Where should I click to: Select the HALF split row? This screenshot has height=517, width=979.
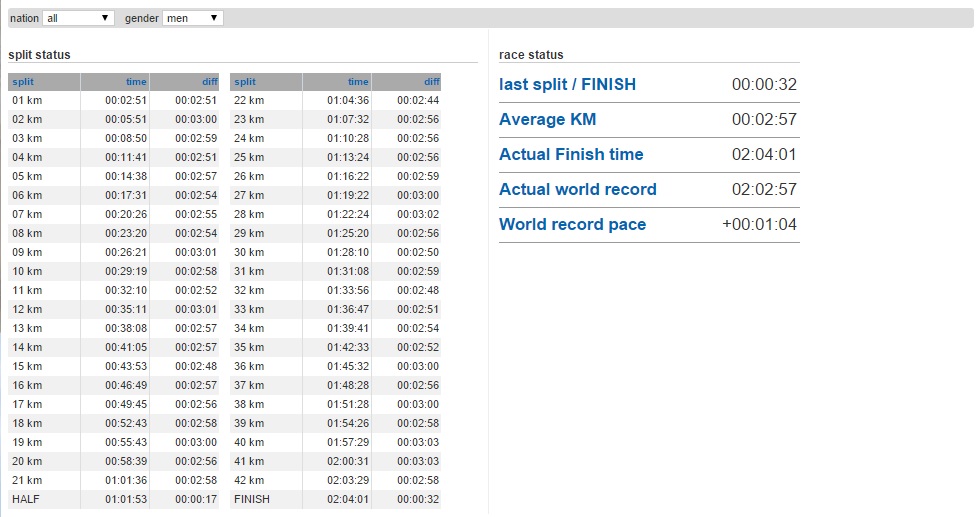point(114,499)
